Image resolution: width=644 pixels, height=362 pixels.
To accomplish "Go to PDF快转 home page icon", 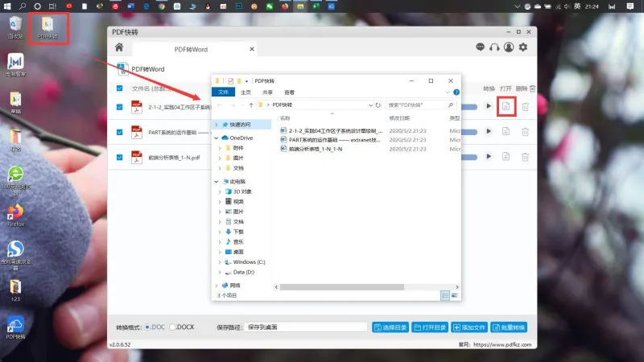I will (x=119, y=47).
